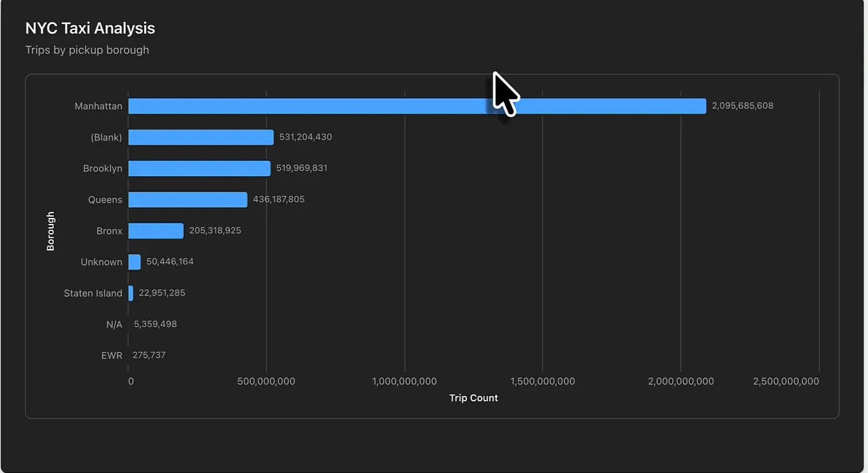
Task: Click the value 436,187,805
Action: (279, 199)
